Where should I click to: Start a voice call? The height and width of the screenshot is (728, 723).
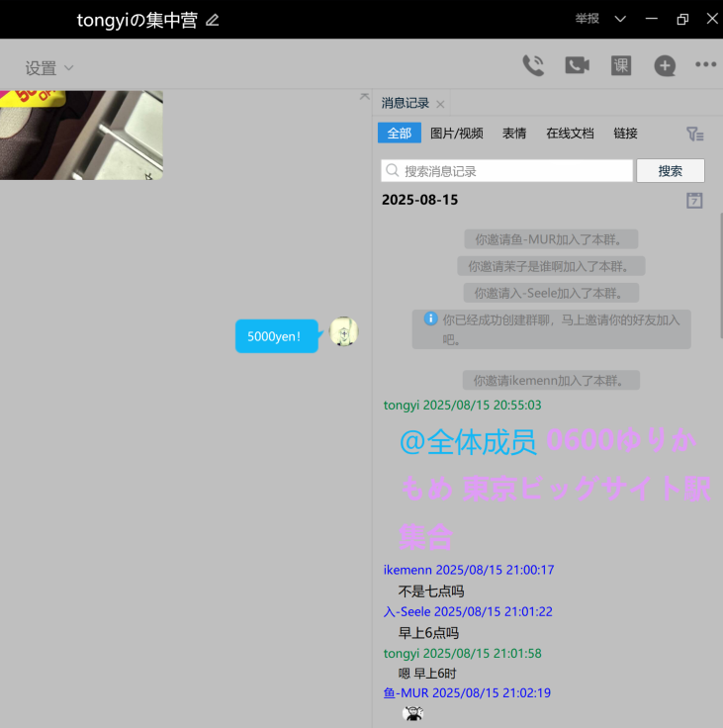533,65
